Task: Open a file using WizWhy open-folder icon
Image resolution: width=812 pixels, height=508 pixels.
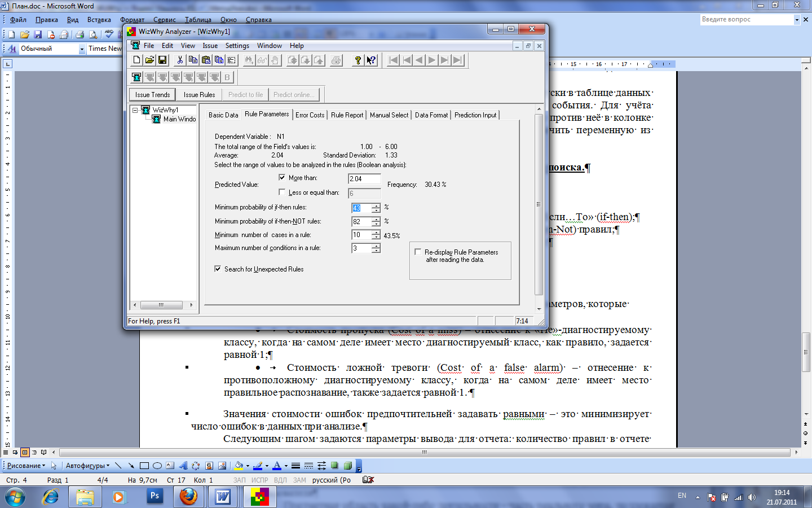Action: click(149, 60)
